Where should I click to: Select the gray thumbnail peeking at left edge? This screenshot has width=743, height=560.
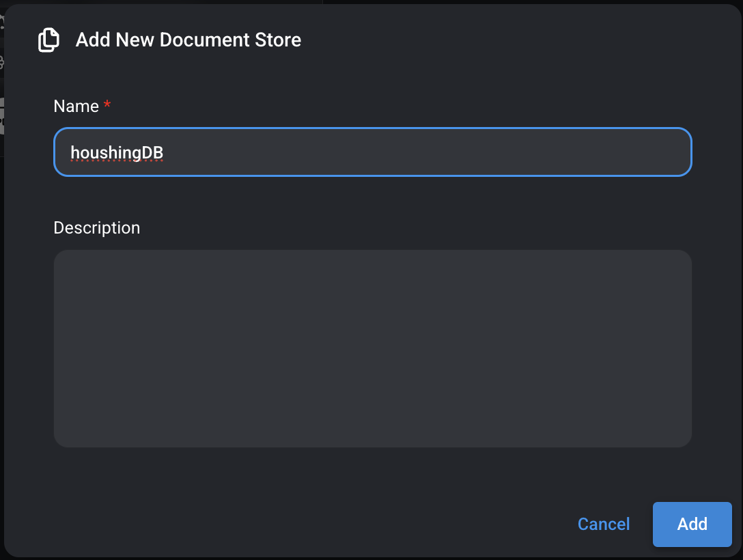(2, 116)
